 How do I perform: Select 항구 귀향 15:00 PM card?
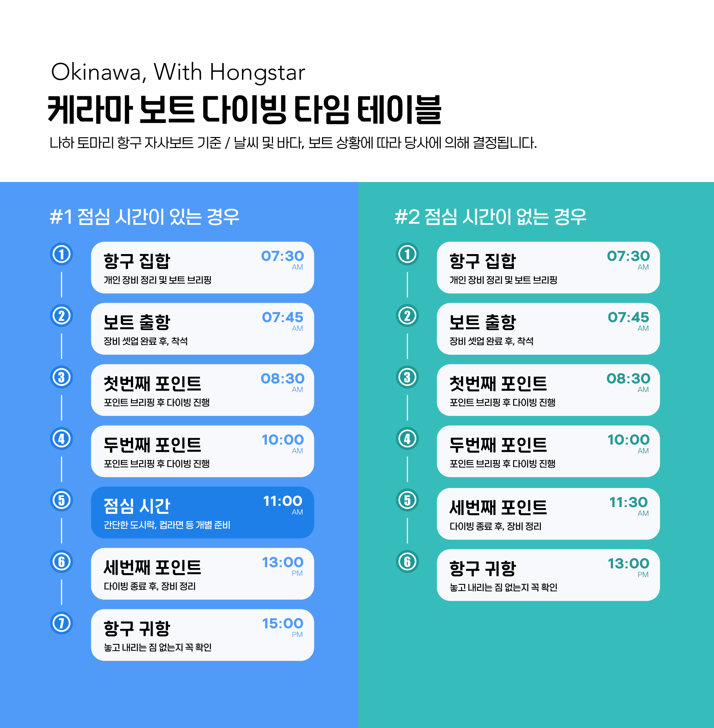coord(202,635)
